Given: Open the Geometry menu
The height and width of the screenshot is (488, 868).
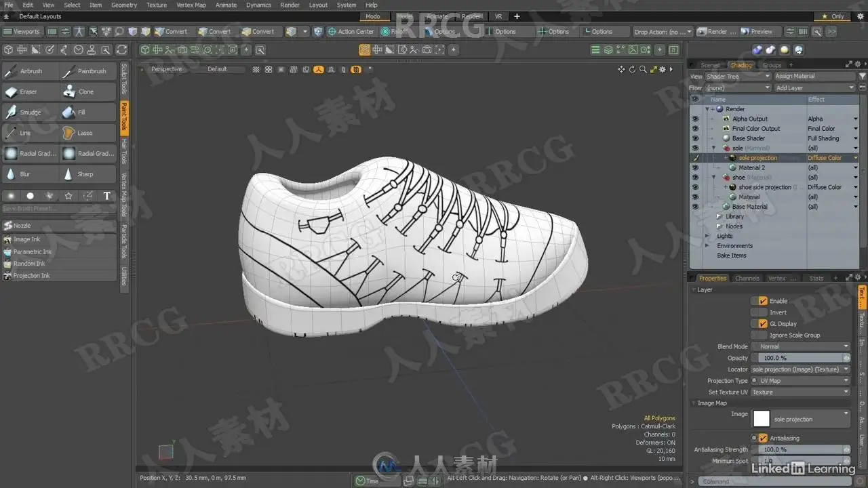Looking at the screenshot, I should (124, 5).
